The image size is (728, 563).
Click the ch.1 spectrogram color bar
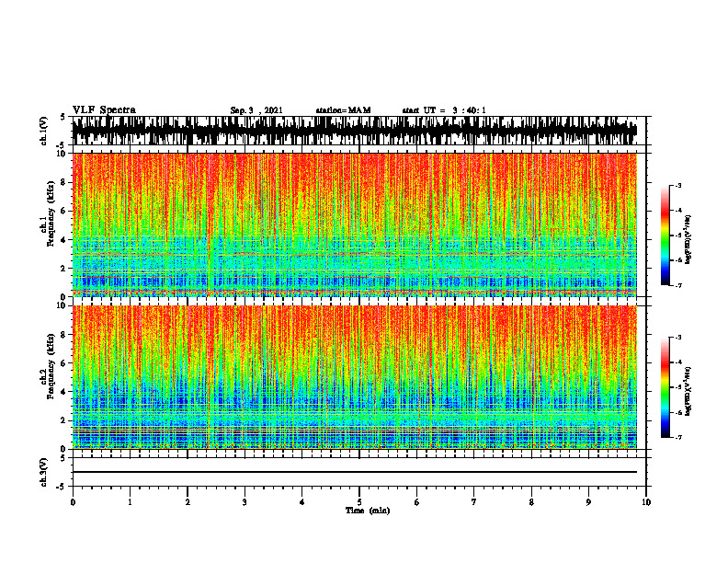click(x=665, y=236)
